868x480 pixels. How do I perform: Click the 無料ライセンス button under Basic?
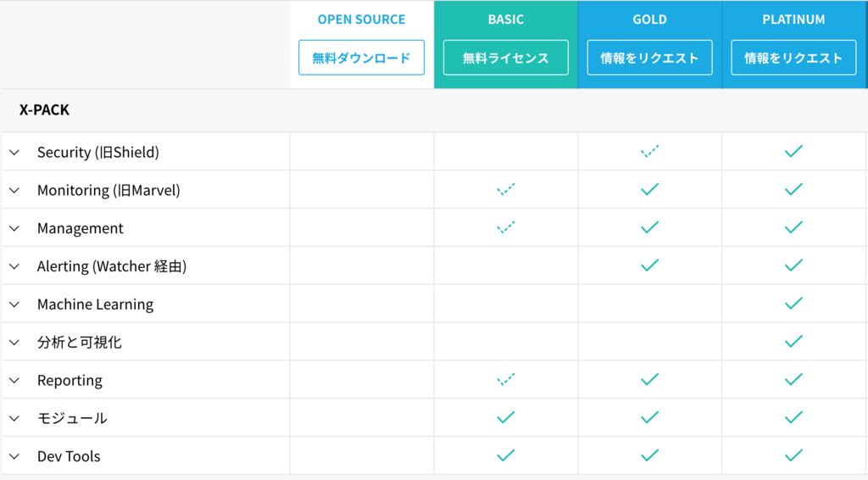tap(505, 58)
